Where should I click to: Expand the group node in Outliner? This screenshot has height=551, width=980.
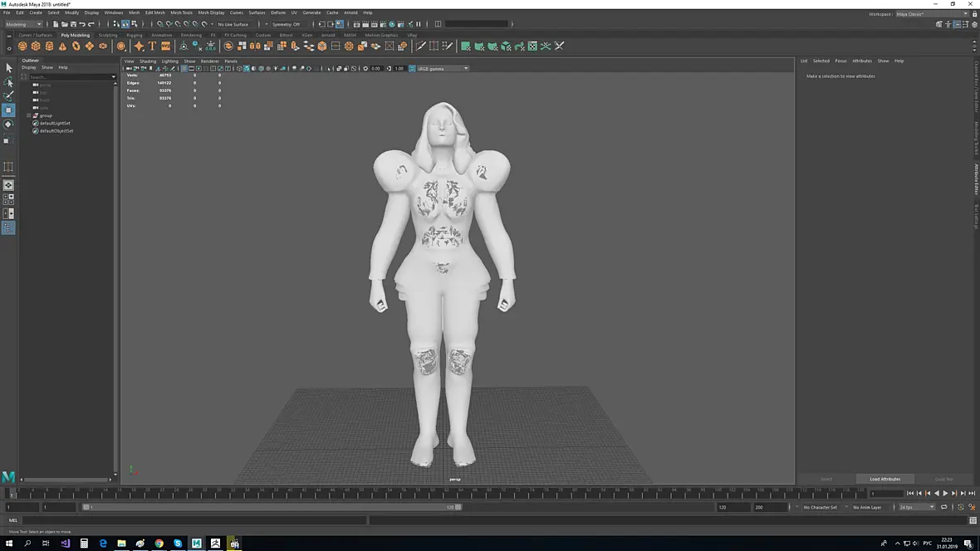[x=29, y=115]
